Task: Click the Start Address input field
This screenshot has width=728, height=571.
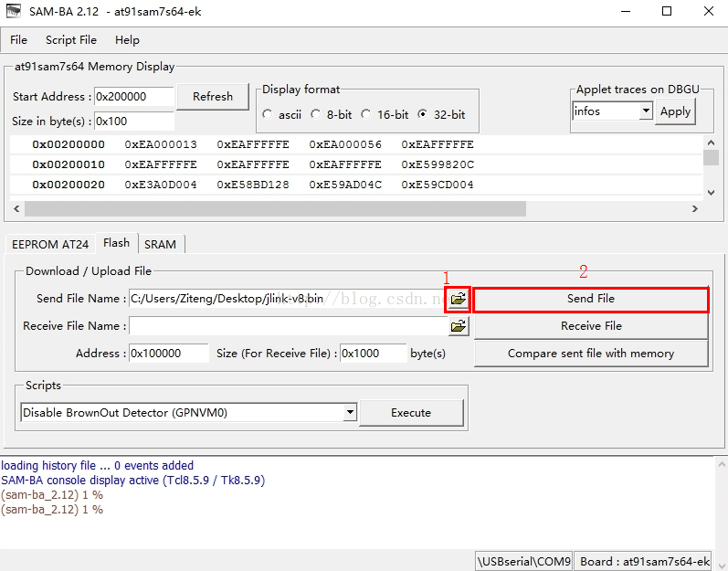Action: [x=133, y=97]
